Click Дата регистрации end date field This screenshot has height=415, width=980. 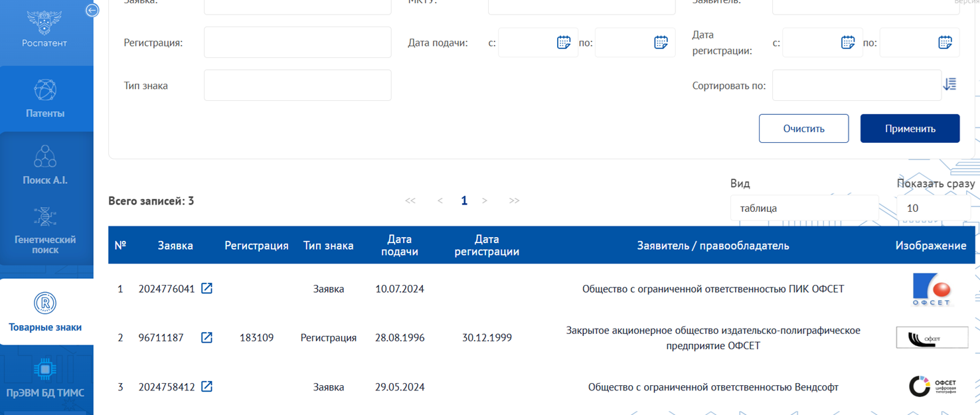(920, 42)
